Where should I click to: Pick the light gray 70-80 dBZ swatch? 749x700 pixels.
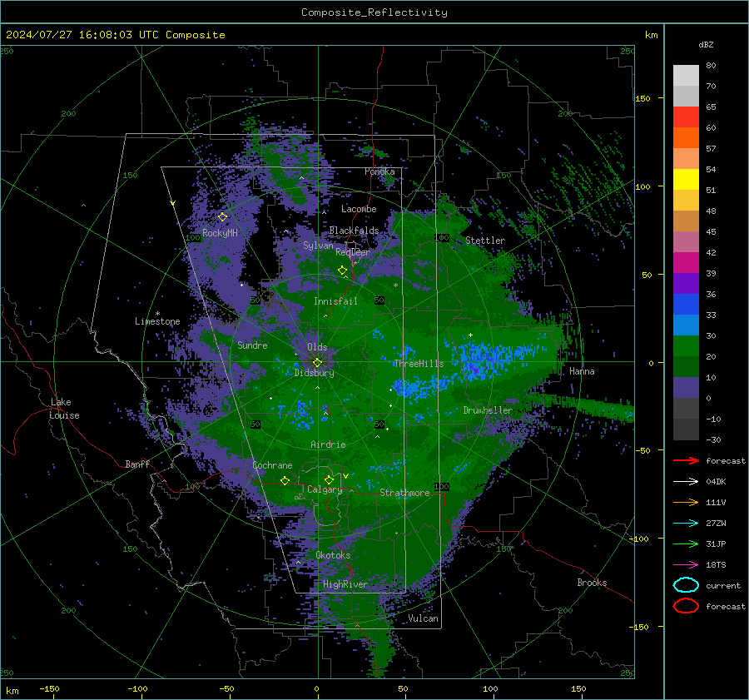pos(686,76)
